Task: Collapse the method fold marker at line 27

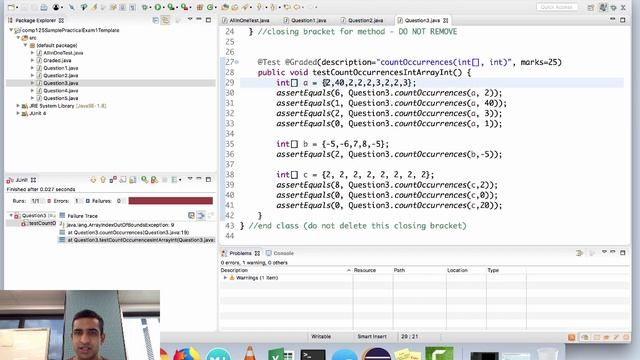Action: point(237,62)
